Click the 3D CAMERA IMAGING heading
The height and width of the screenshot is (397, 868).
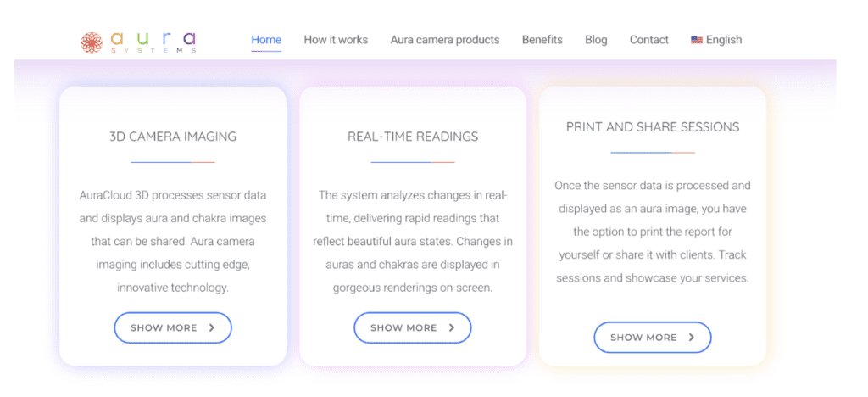tap(173, 136)
